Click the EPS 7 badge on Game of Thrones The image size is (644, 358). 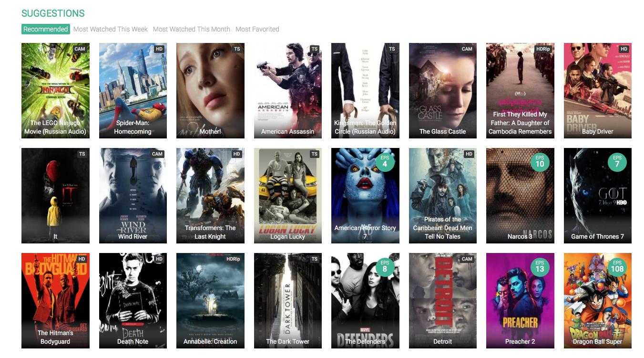pos(617,162)
